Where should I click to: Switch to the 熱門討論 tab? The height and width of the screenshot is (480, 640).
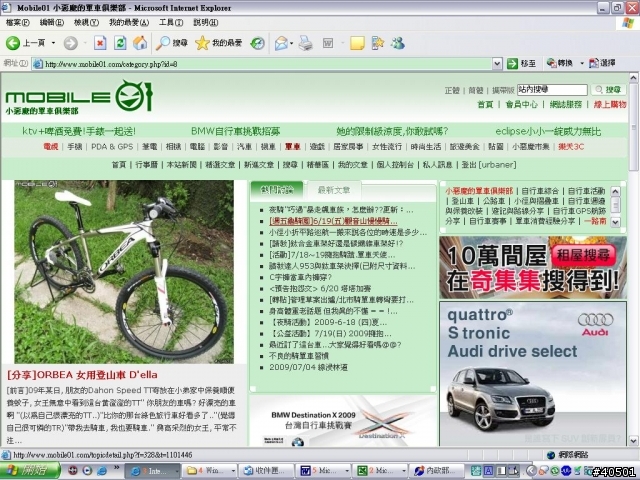[277, 190]
